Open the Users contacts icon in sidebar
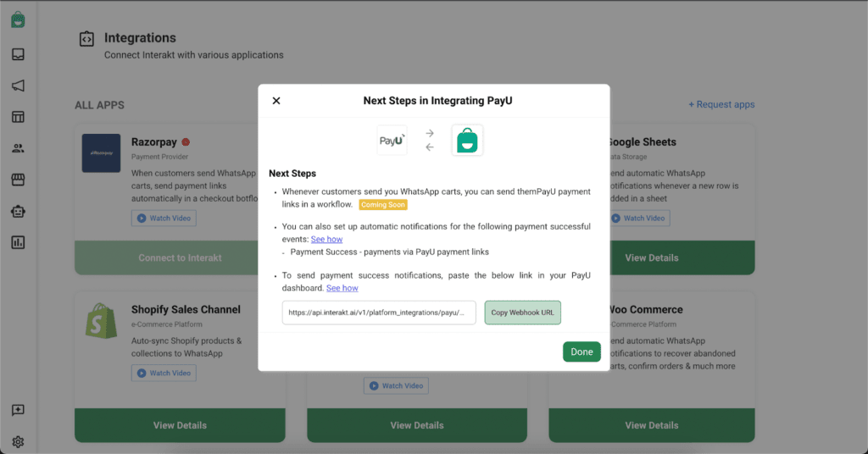The width and height of the screenshot is (868, 454). (x=18, y=148)
